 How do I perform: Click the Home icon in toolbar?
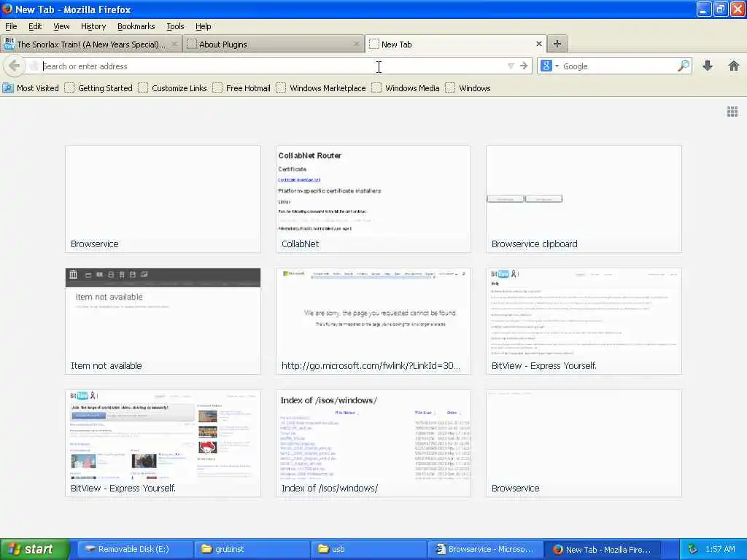click(734, 66)
